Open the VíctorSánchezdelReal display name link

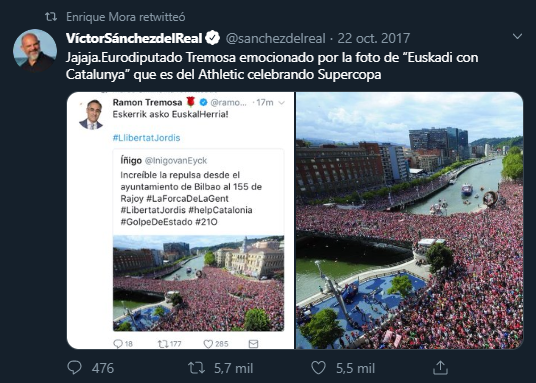[134, 38]
